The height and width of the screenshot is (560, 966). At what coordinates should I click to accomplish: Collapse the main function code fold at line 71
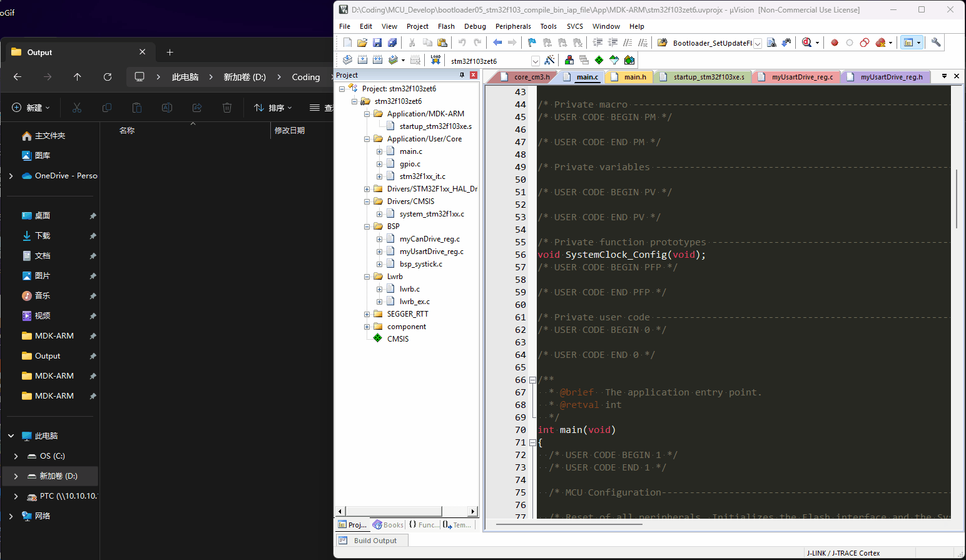532,442
